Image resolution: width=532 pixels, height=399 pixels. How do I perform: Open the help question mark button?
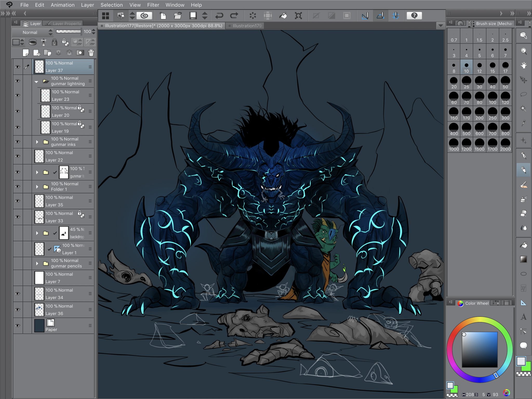point(414,16)
